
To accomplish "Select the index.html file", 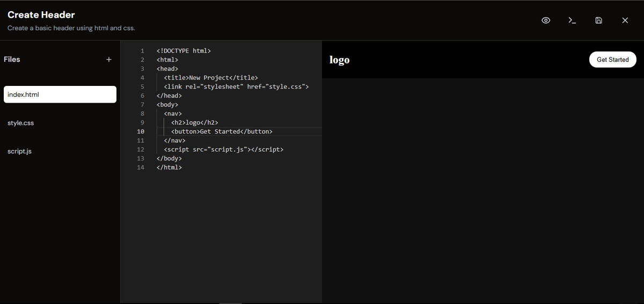I will point(60,95).
